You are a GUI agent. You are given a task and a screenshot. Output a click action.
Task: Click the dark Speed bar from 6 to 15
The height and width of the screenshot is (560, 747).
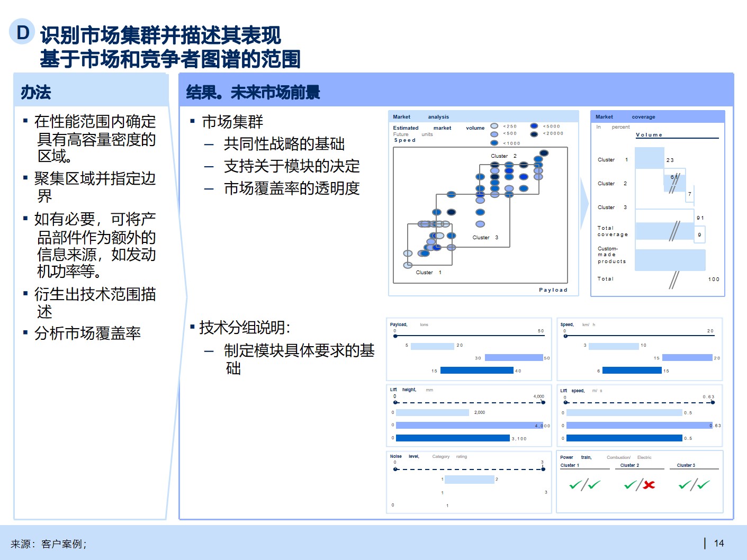point(632,371)
